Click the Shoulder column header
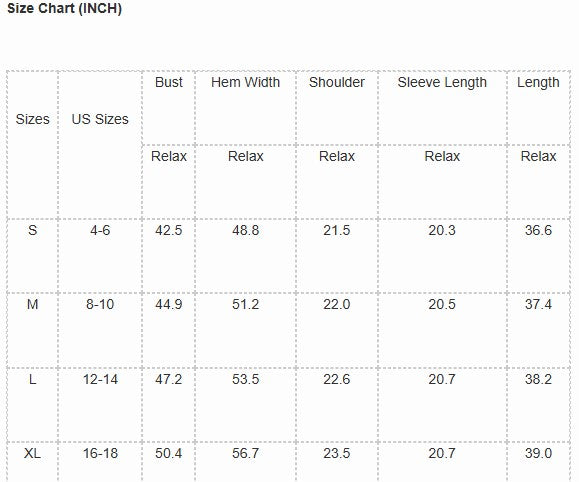Screen dimensions: 579x482 [x=337, y=82]
